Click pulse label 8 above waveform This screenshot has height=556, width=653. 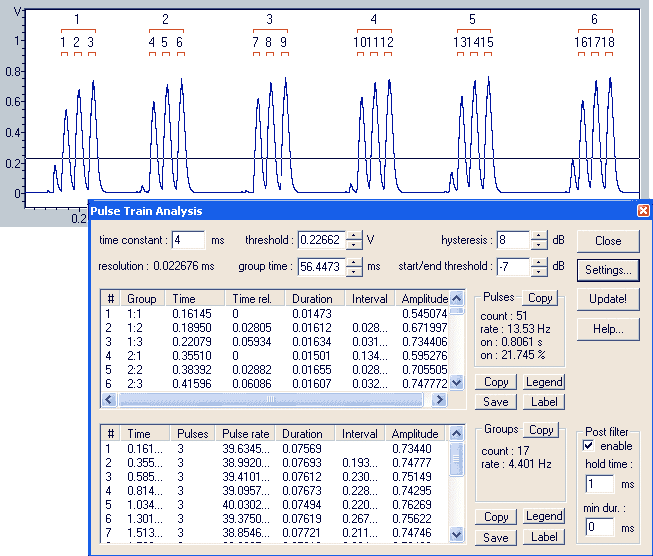[269, 42]
